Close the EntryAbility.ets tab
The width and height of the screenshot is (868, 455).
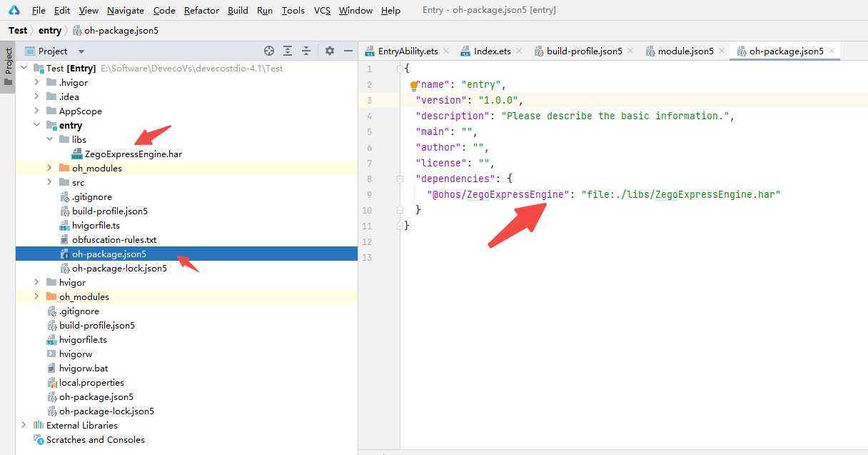pos(446,51)
